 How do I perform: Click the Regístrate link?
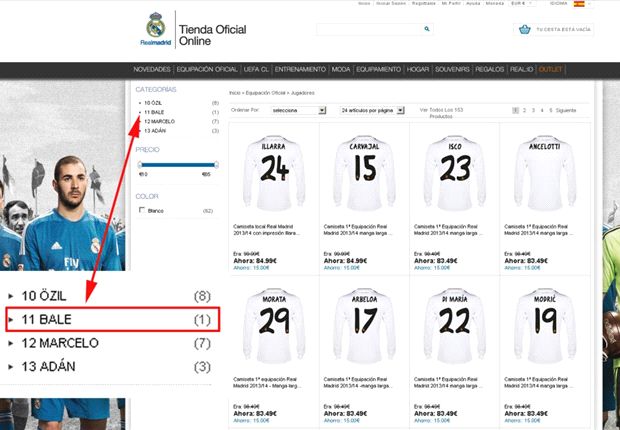tap(423, 3)
